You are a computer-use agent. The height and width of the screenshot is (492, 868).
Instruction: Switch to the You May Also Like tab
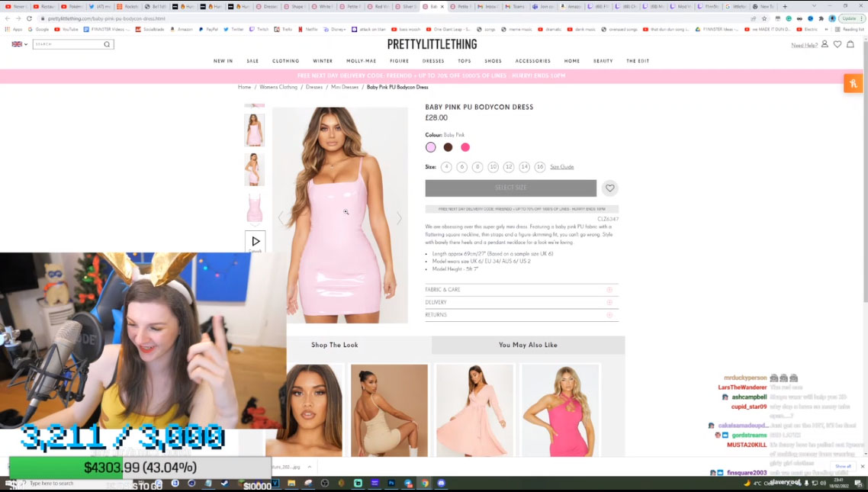[528, 345]
